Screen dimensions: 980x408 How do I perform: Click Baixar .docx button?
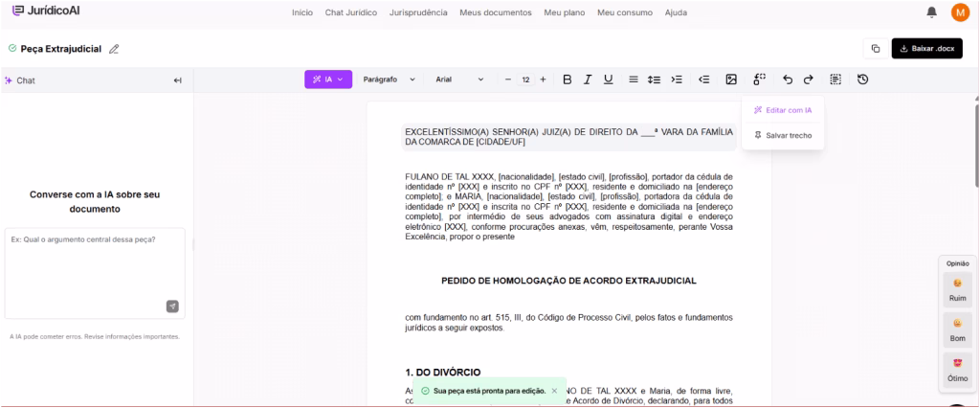926,49
